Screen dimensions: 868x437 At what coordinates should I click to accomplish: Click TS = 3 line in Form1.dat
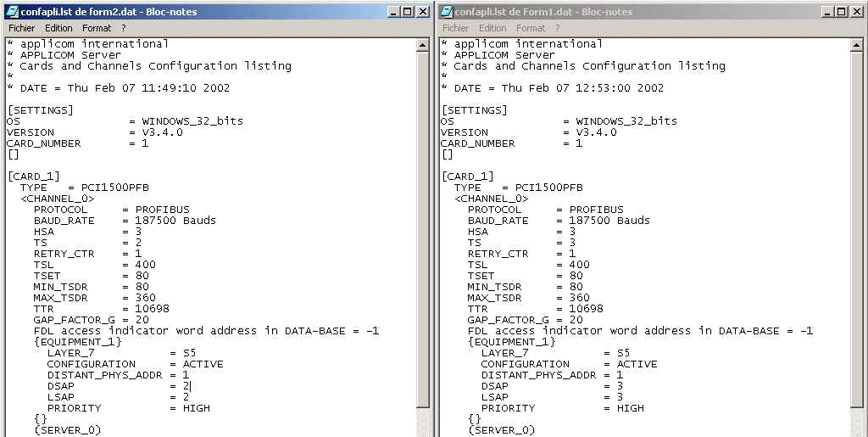click(521, 243)
